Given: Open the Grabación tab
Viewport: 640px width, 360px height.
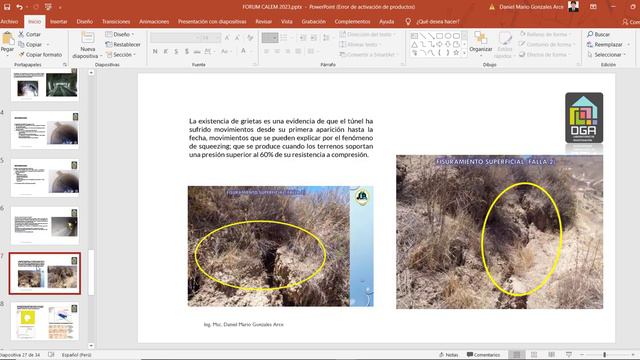Looking at the screenshot, I should 313,22.
